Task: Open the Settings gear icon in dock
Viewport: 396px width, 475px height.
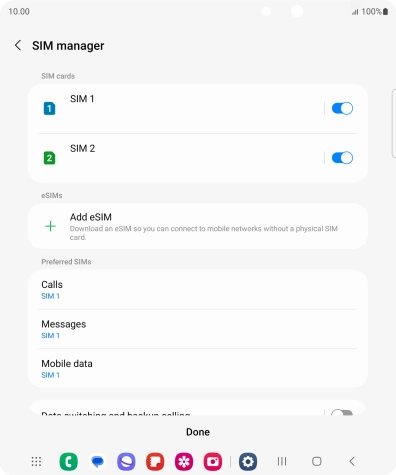Action: (x=248, y=461)
